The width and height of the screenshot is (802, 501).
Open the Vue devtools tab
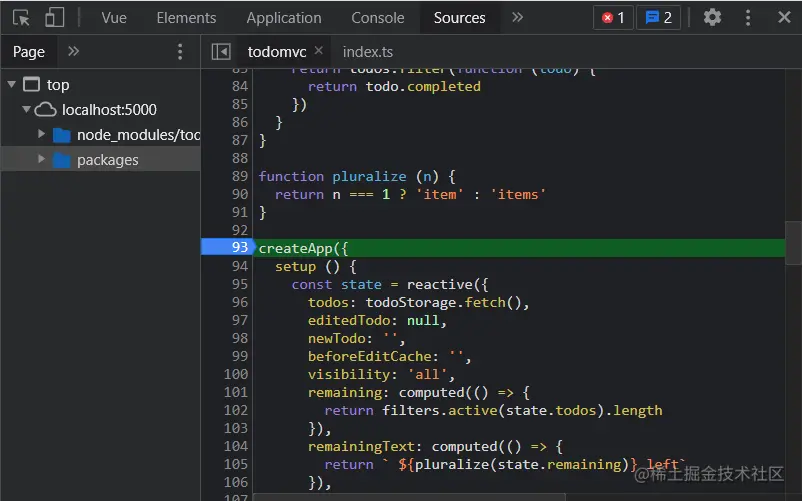click(x=114, y=18)
